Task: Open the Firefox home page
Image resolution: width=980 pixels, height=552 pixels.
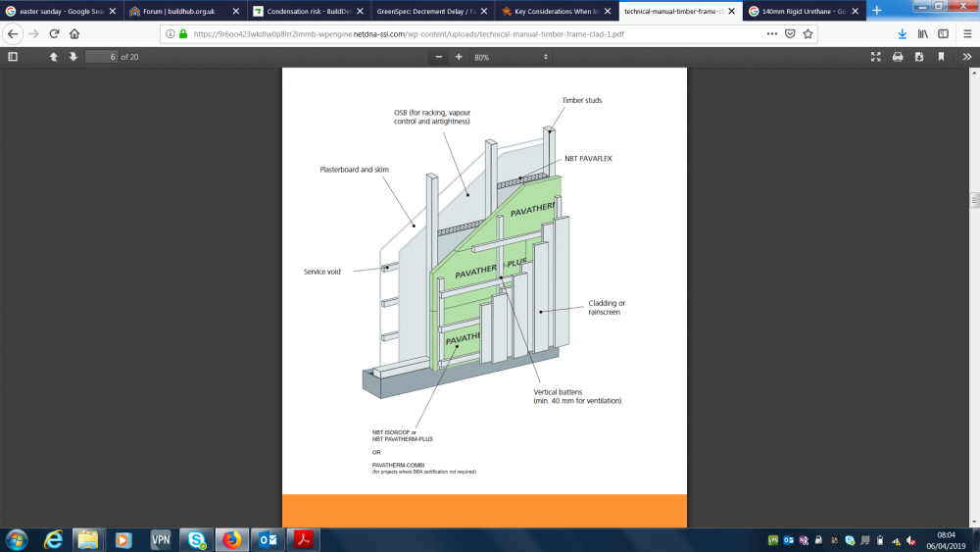Action: coord(74,33)
